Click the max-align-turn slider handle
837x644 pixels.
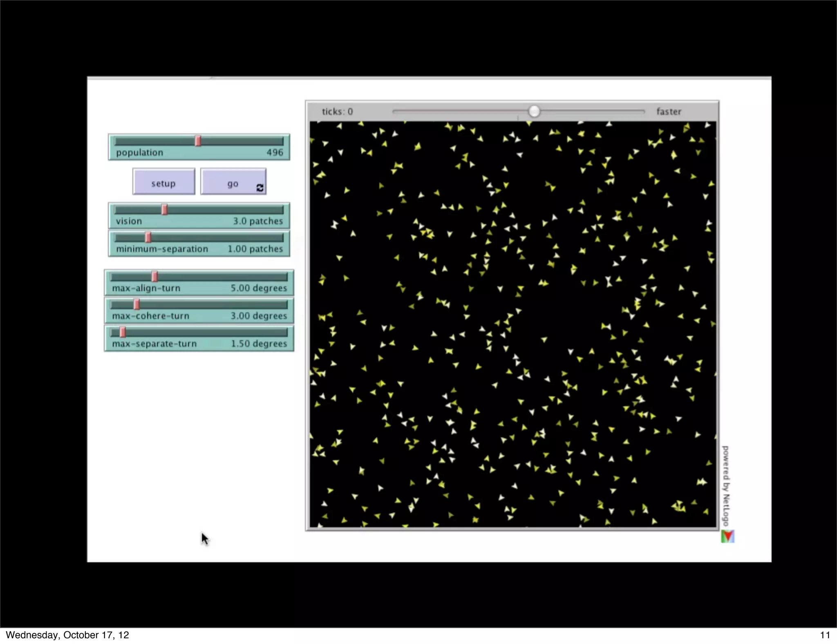[154, 277]
